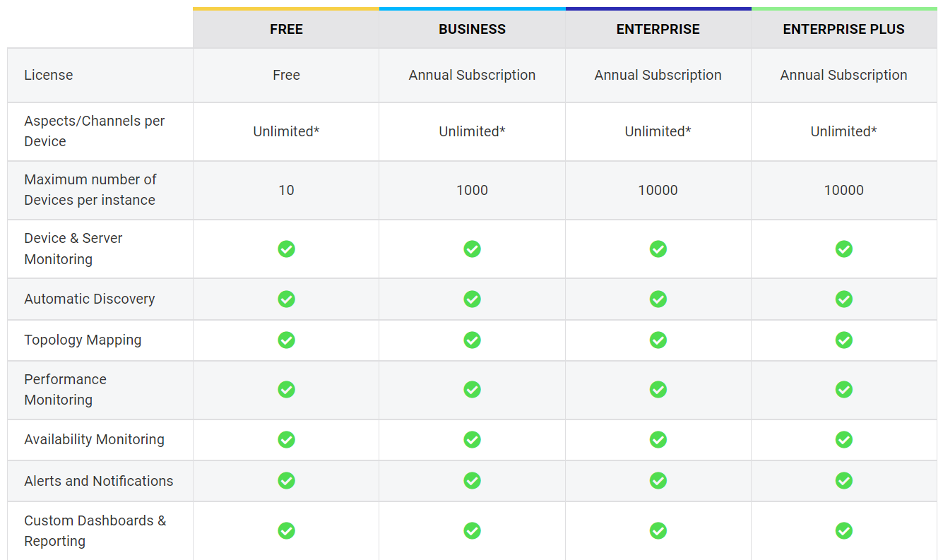Click the Free plan's Topology Mapping checkmark
This screenshot has width=943, height=560.
tap(286, 340)
